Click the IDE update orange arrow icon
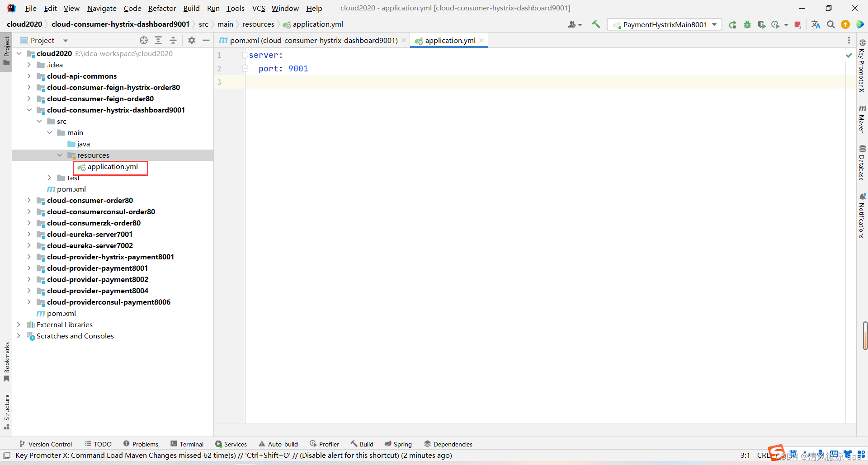The height and width of the screenshot is (465, 868). [x=845, y=24]
